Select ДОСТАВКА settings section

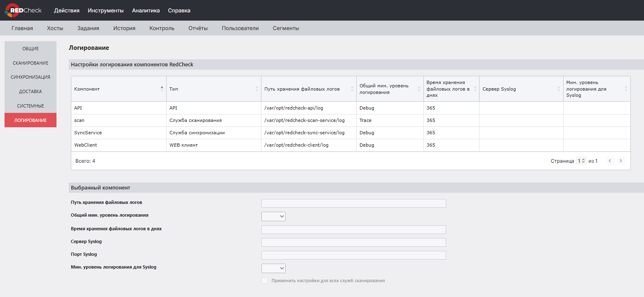31,91
